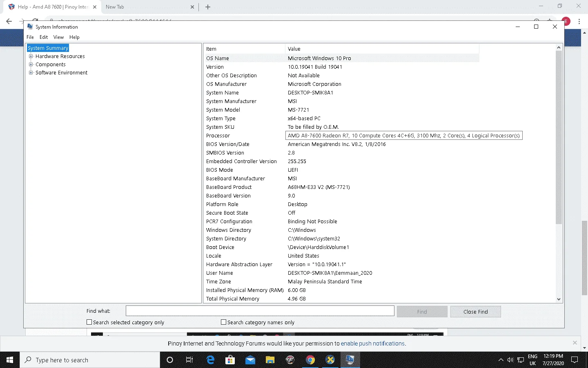Dismiss the push notification permission bar
The width and height of the screenshot is (588, 368).
(x=575, y=343)
